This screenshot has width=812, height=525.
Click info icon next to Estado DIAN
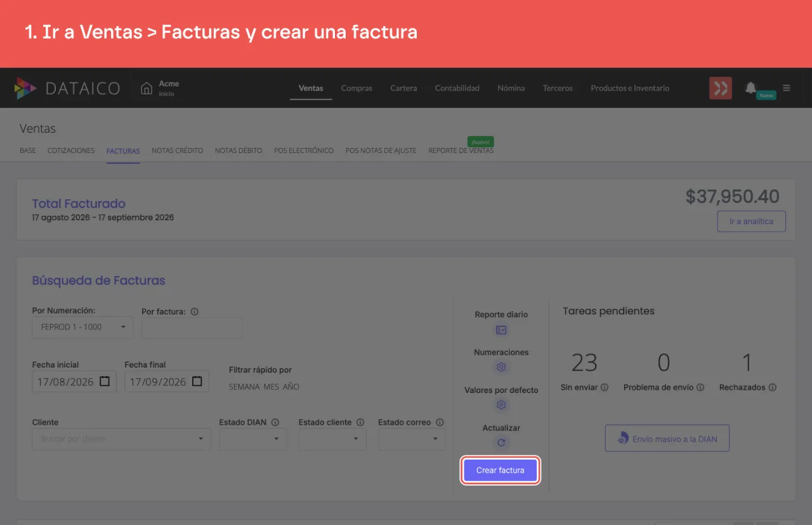pos(275,422)
